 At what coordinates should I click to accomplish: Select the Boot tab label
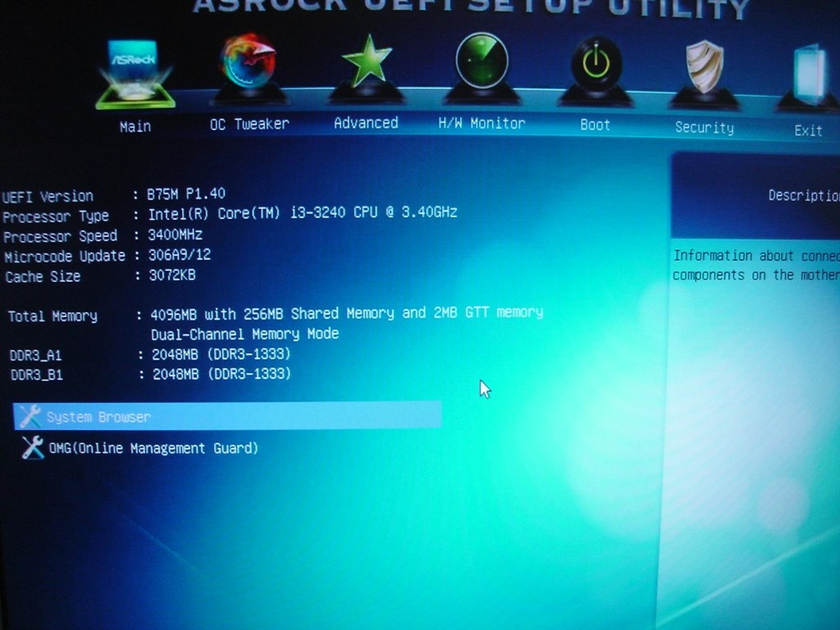pos(595,125)
